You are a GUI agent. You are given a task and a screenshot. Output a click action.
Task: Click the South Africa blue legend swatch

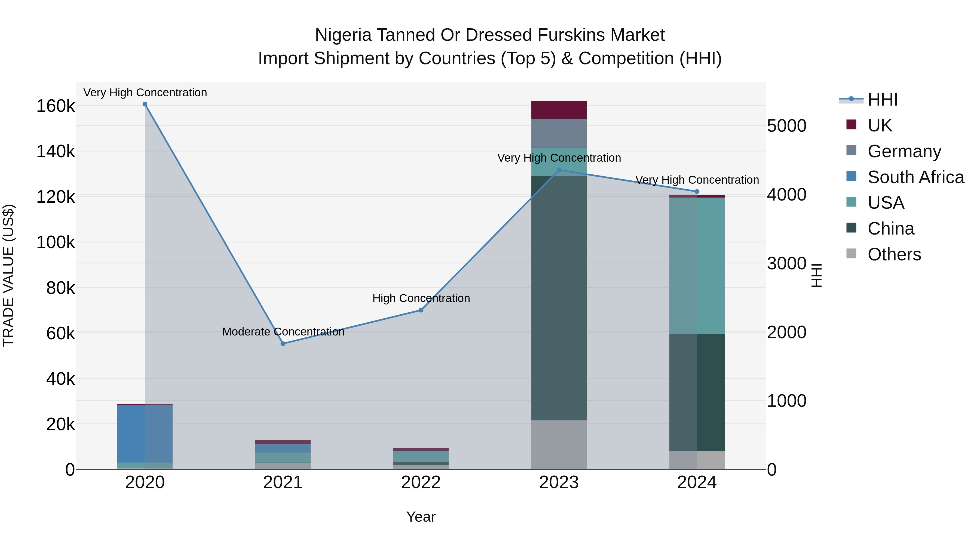(852, 176)
